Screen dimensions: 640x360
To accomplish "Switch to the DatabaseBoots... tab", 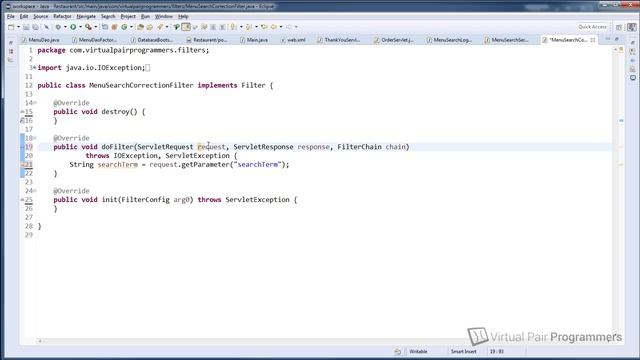I will click(152, 40).
